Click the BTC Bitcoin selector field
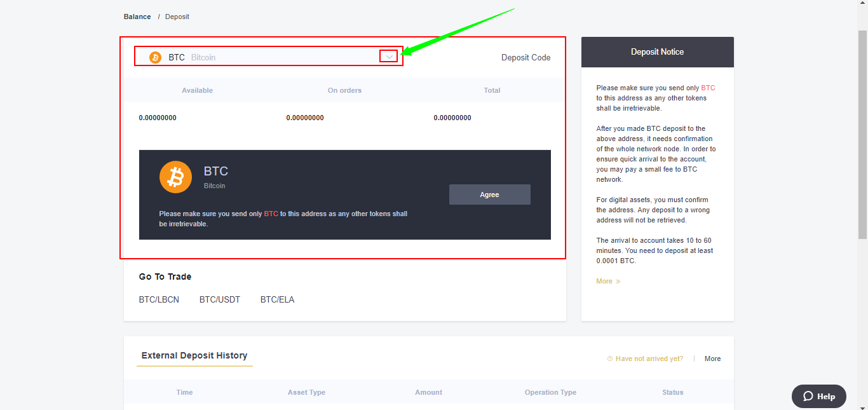The height and width of the screenshot is (410, 868). click(x=269, y=57)
